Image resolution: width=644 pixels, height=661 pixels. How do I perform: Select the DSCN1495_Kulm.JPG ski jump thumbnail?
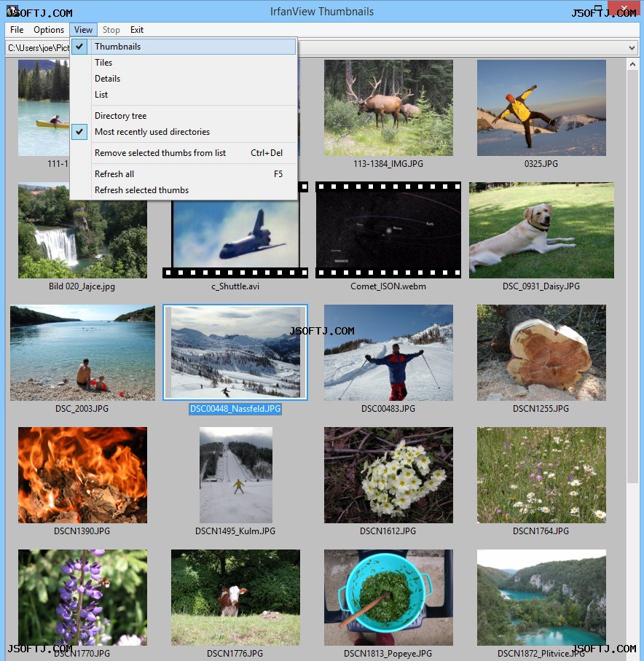point(235,475)
